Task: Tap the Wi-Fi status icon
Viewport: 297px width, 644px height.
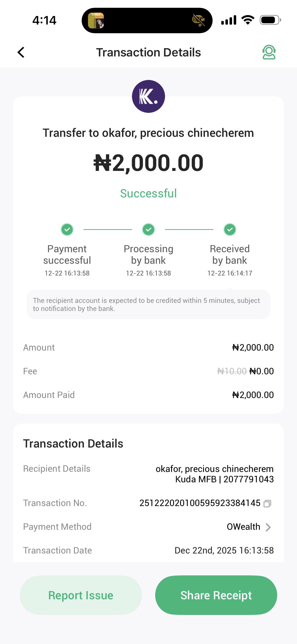Action: pyautogui.click(x=247, y=20)
